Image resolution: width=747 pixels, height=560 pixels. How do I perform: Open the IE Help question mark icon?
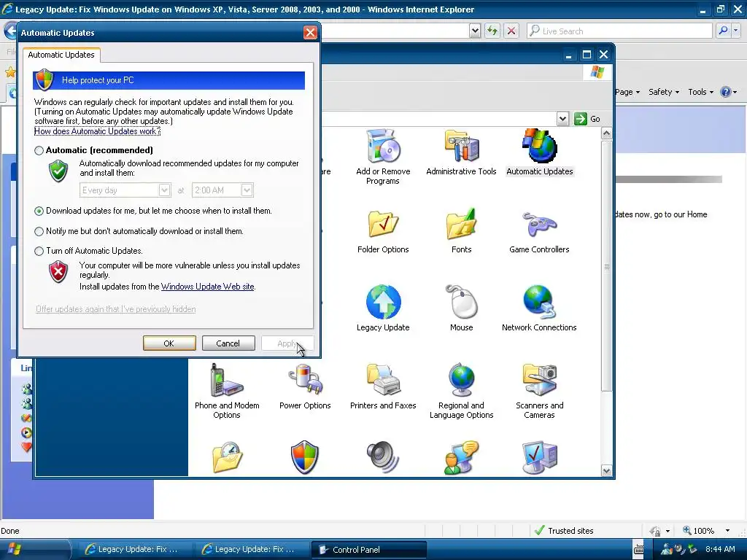(725, 92)
